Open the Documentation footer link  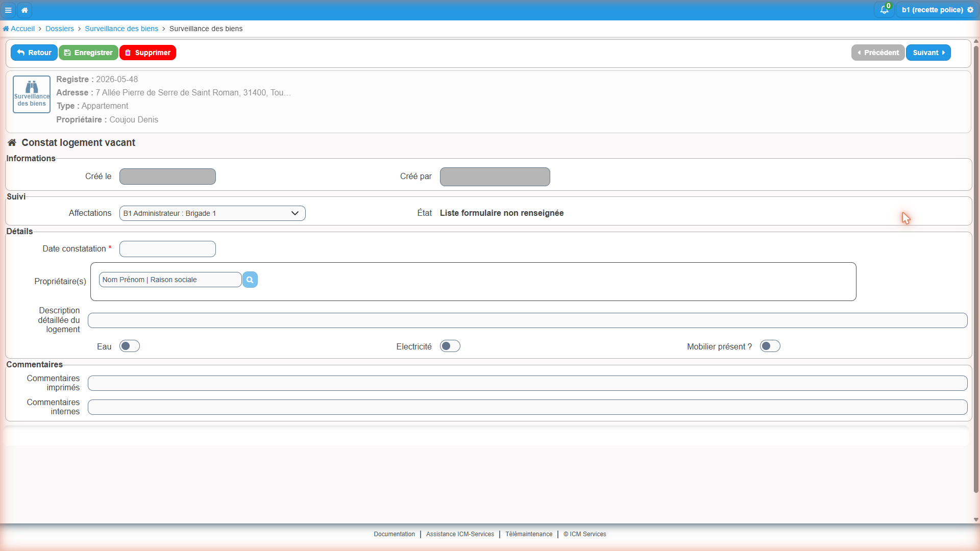click(x=394, y=534)
